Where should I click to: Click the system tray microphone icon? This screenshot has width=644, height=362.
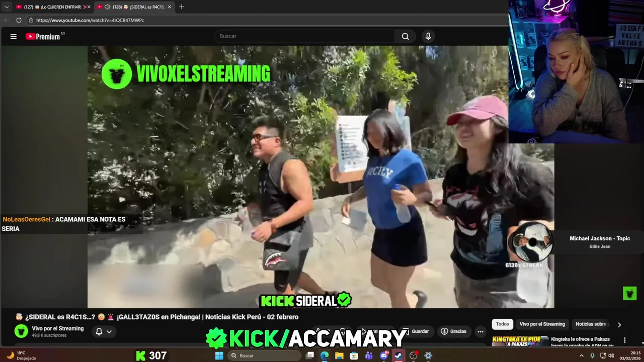pos(592,355)
